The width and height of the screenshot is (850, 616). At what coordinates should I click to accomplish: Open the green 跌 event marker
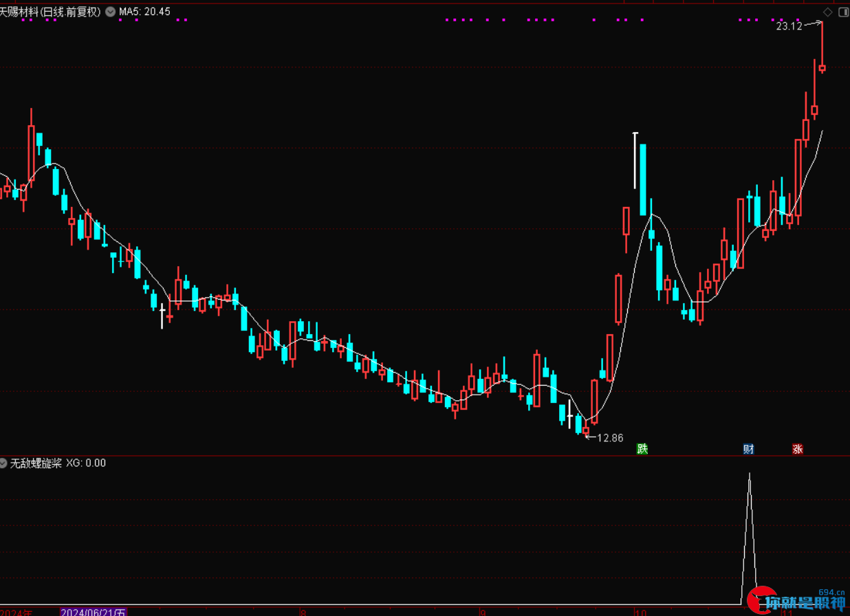[x=642, y=449]
